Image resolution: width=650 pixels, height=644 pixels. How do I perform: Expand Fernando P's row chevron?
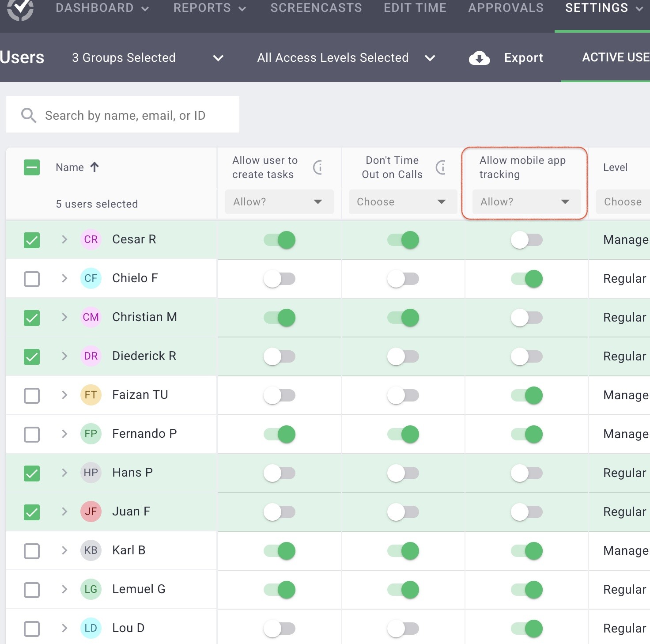point(64,434)
